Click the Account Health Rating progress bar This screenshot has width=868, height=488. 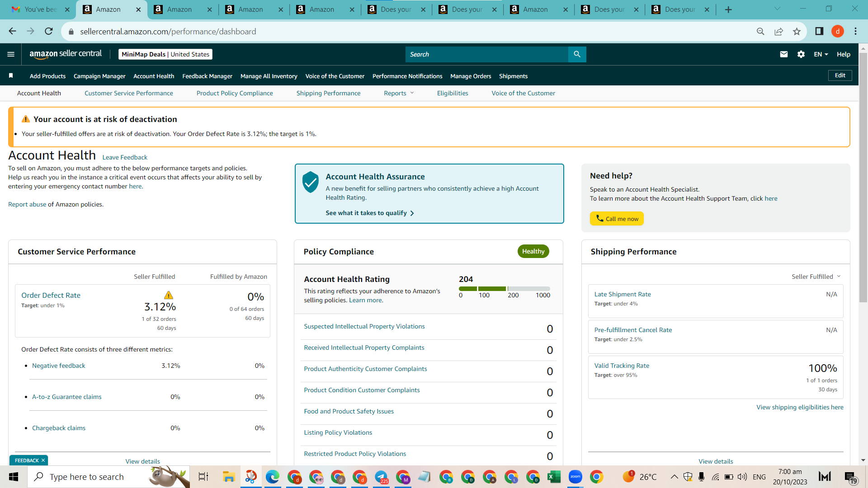505,288
